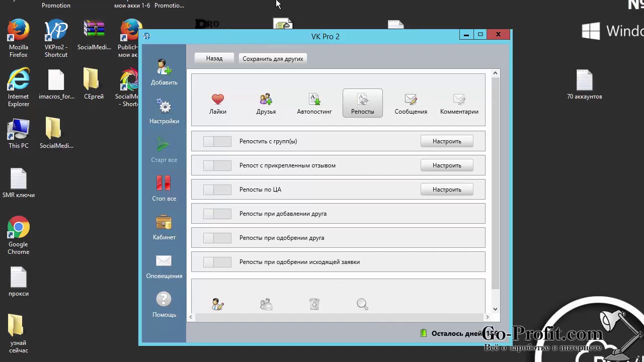
Task: Toggle Репосты при добавлении друга switch
Action: click(217, 214)
